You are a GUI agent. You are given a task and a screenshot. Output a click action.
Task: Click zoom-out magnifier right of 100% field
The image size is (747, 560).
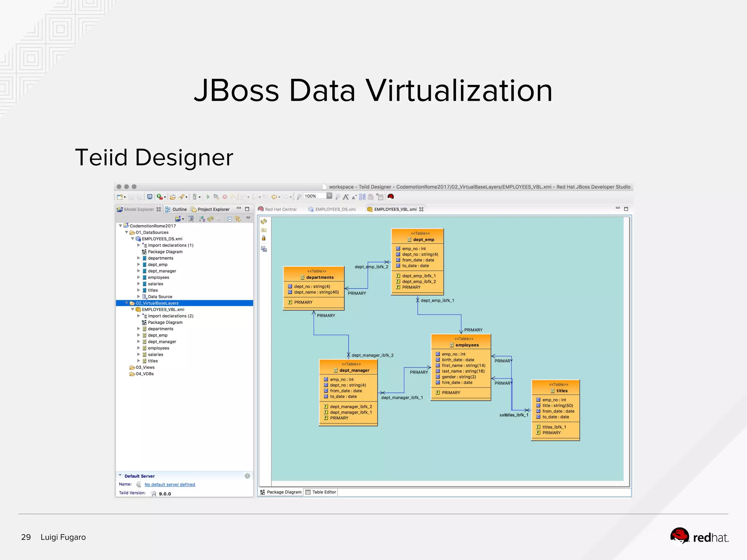click(x=338, y=197)
